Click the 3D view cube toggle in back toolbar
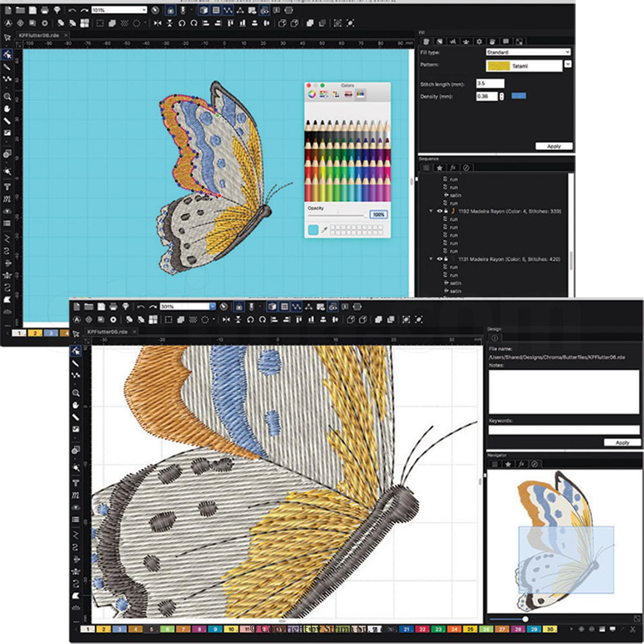Screen dimensions: 644x644 point(203,10)
